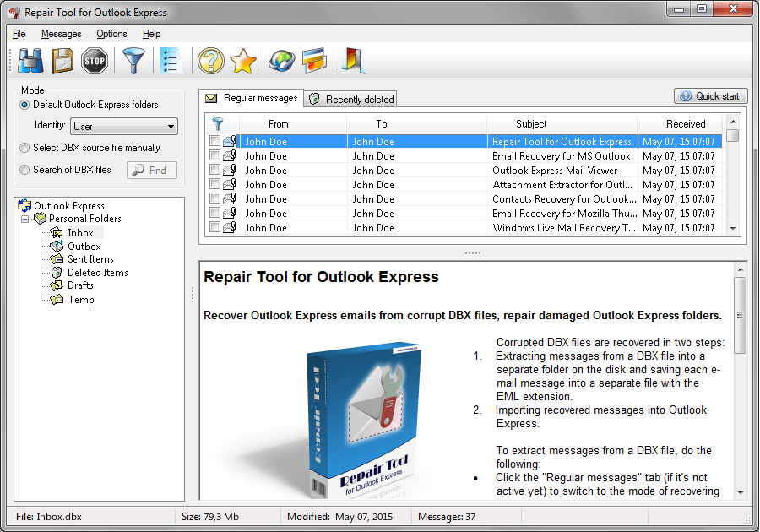Open the Options menu
760x532 pixels.
(x=111, y=34)
